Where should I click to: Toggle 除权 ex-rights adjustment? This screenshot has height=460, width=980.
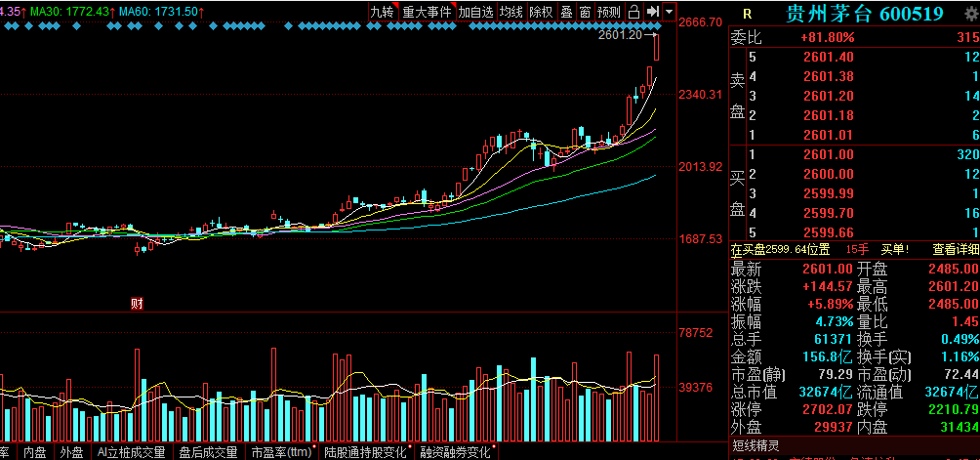(x=542, y=12)
